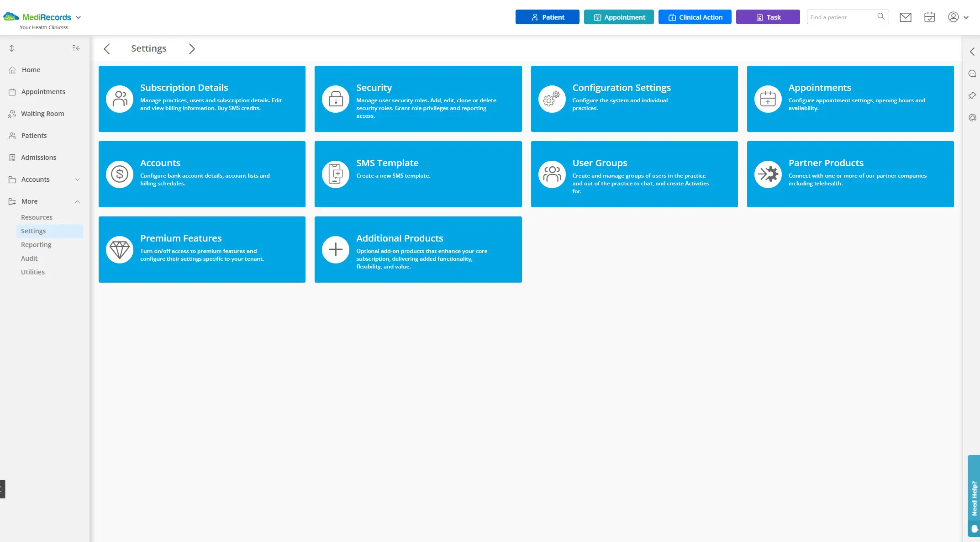The image size is (980, 542).
Task: Click the mention @ icon in right panel
Action: click(x=972, y=118)
